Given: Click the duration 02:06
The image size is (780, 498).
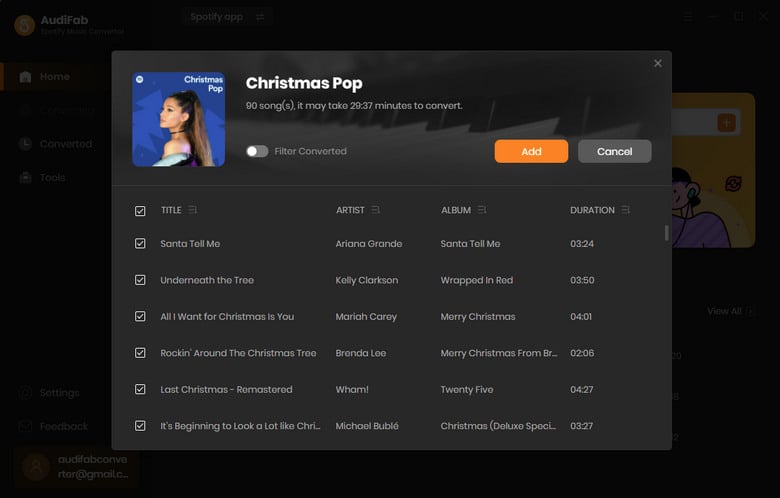Looking at the screenshot, I should click(582, 353).
